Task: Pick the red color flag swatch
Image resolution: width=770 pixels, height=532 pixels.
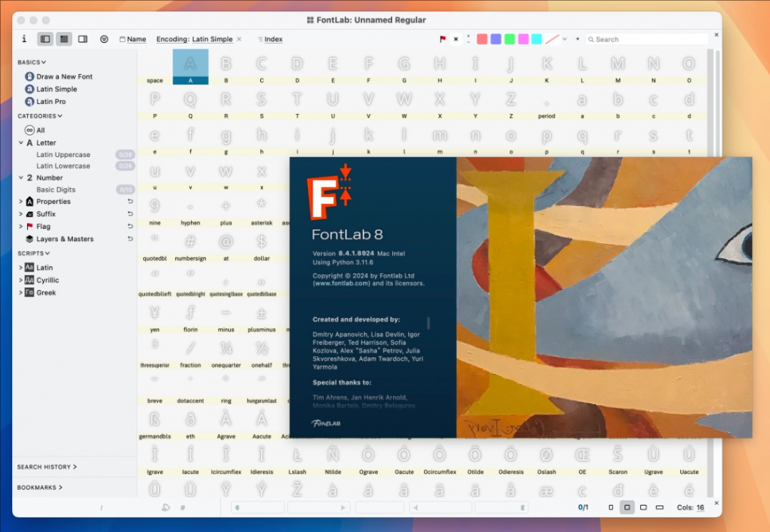Action: (x=482, y=39)
